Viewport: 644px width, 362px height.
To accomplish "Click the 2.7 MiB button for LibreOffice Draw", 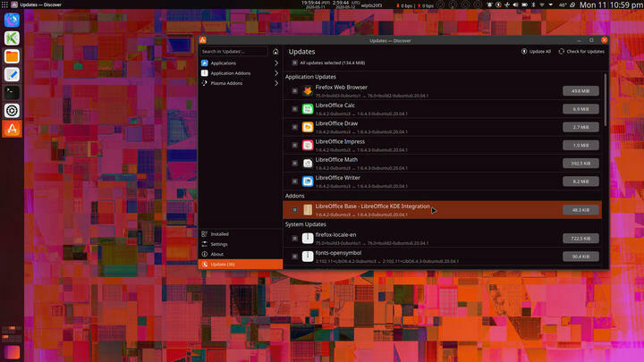I will (580, 127).
